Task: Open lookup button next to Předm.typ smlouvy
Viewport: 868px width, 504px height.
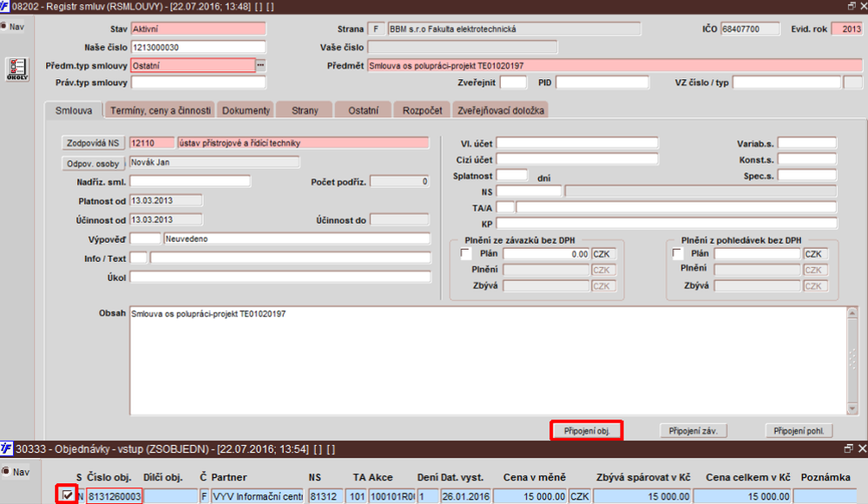Action: [260, 65]
